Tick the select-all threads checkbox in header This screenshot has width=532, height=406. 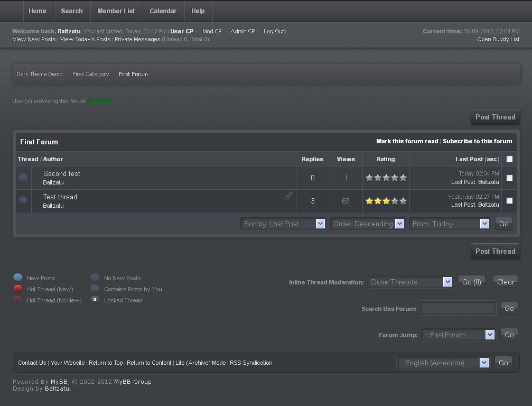(x=509, y=159)
